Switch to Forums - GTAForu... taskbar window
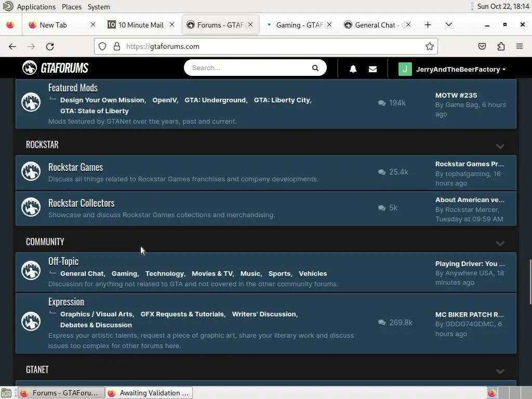The width and height of the screenshot is (532, 399). click(61, 393)
